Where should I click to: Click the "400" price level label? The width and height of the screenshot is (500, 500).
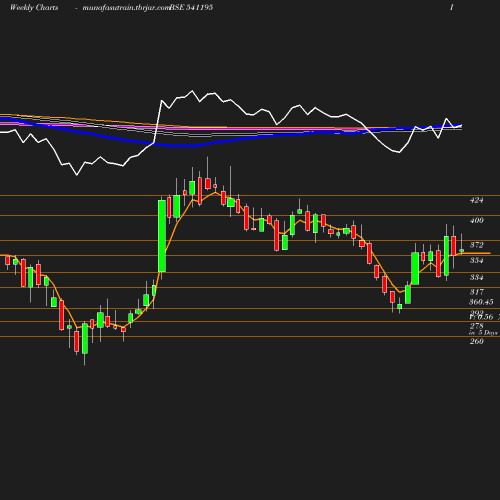click(476, 220)
